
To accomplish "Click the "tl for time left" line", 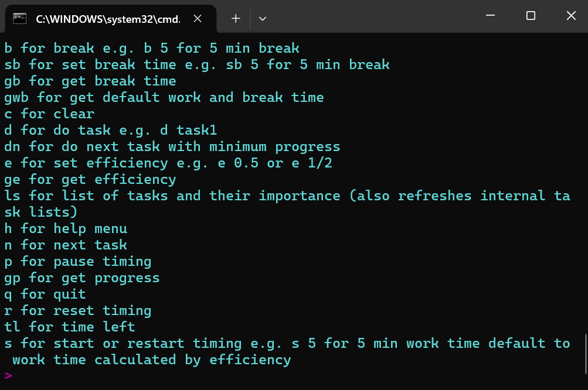I will tap(70, 327).
